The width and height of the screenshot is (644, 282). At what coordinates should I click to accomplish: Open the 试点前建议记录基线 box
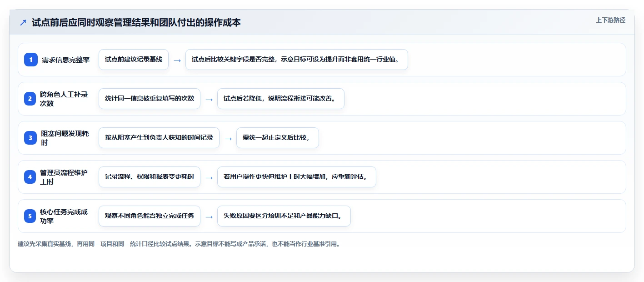coord(134,60)
